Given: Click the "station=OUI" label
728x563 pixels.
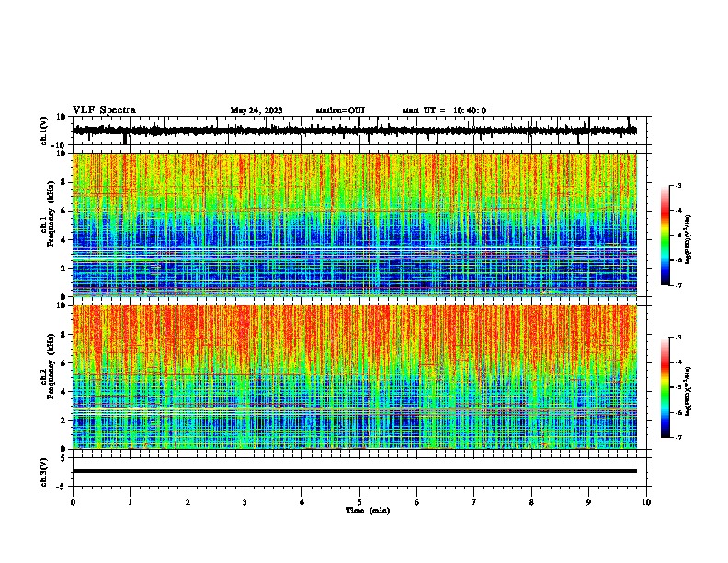Looking at the screenshot, I should [x=340, y=110].
